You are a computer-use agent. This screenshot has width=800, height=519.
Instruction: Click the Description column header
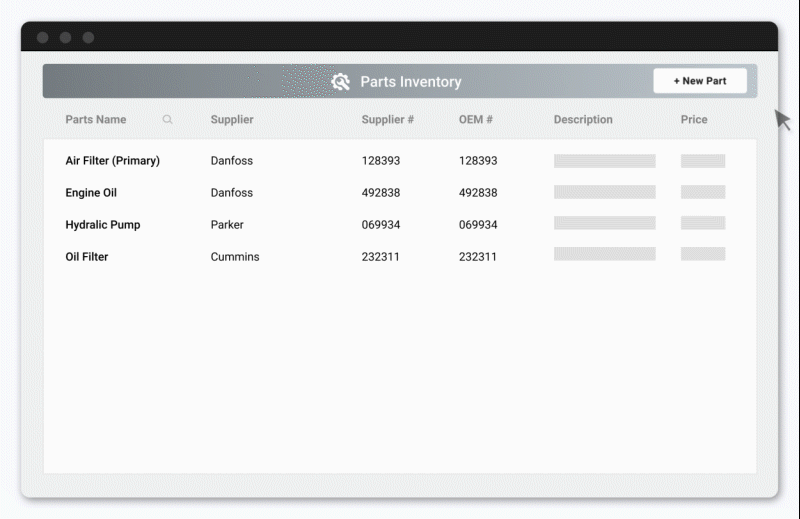pyautogui.click(x=583, y=119)
